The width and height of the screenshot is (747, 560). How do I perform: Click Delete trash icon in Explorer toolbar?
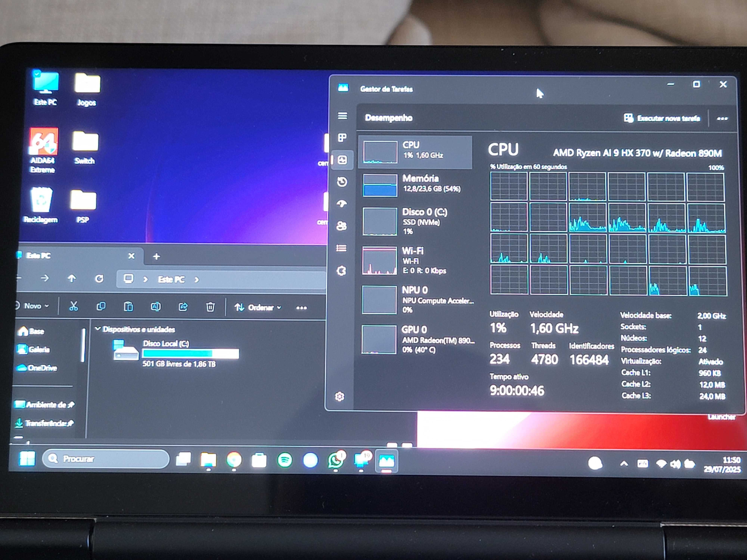point(210,307)
